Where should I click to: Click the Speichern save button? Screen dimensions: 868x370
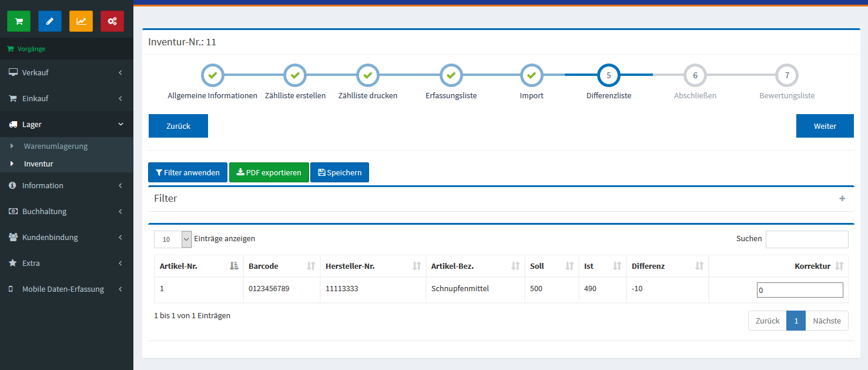coord(339,173)
